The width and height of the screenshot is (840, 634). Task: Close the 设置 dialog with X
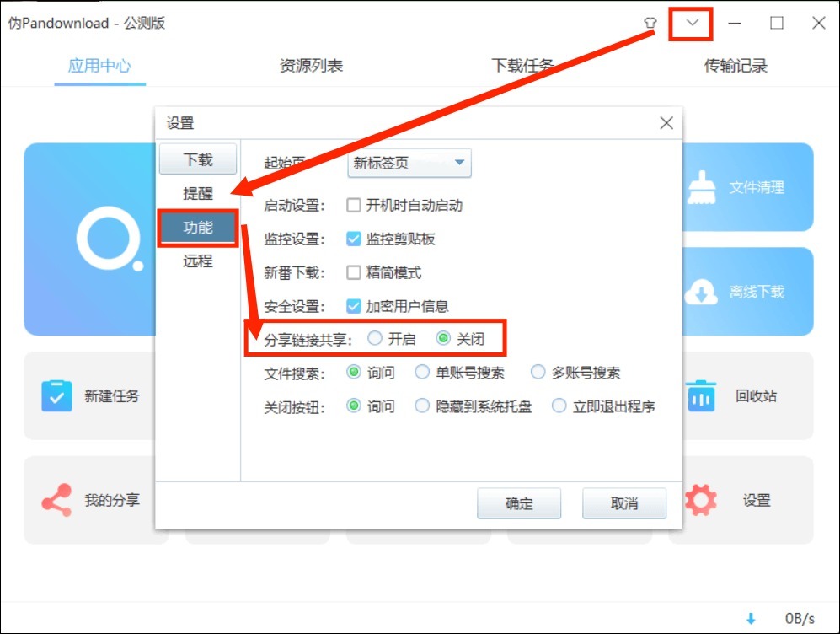(x=666, y=123)
